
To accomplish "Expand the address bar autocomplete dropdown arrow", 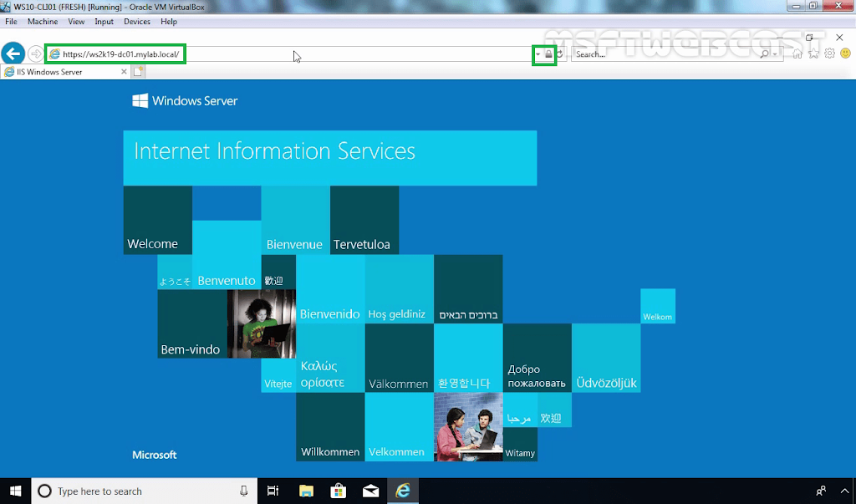I will pos(538,54).
